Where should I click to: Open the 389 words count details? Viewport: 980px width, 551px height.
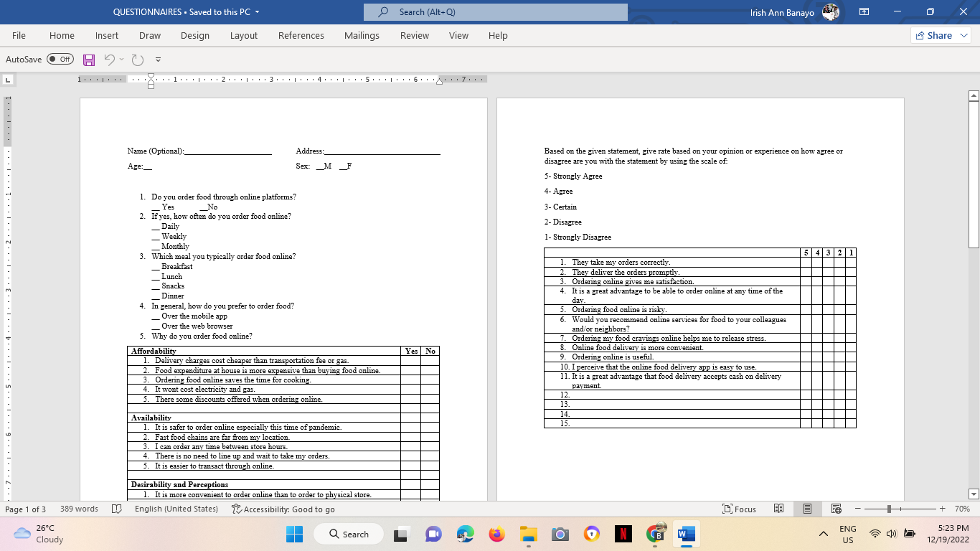coord(79,509)
